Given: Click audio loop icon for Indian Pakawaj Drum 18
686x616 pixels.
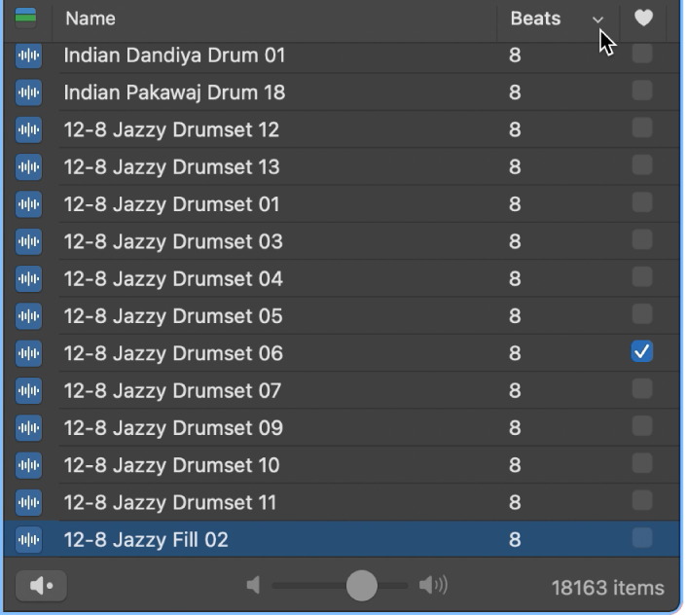Looking at the screenshot, I should 28,92.
